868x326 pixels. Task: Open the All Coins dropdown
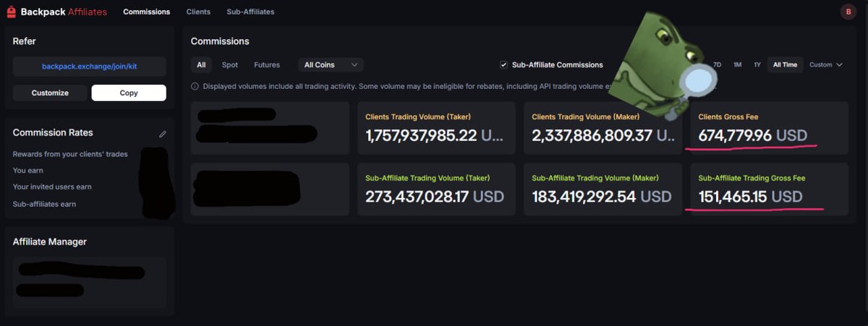(x=331, y=65)
